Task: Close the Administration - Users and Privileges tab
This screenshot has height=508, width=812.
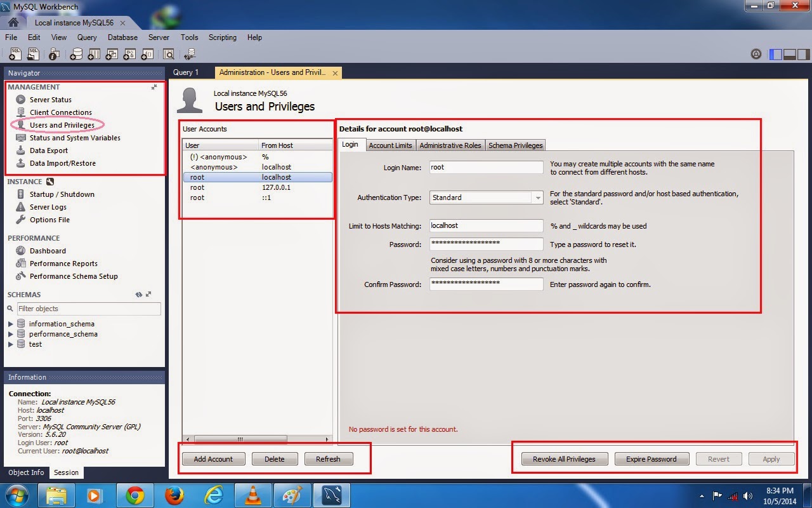Action: (x=335, y=73)
